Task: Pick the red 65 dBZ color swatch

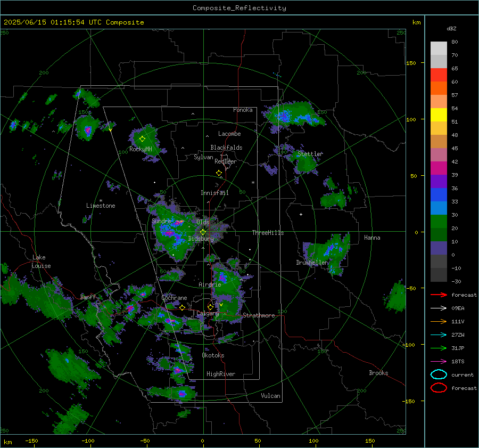Action: coord(439,75)
